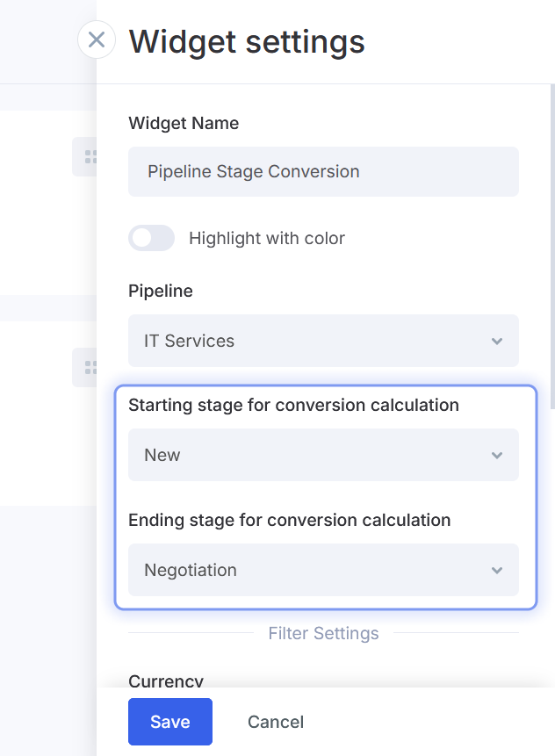Save the widget settings
Image resolution: width=555 pixels, height=756 pixels.
[x=170, y=722]
